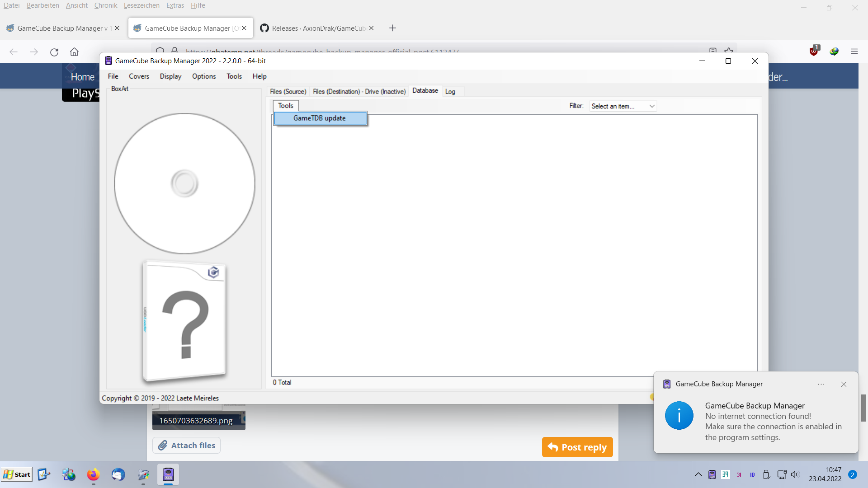The image size is (868, 488).
Task: Click the GameCube app icon in title bar
Action: pos(108,61)
